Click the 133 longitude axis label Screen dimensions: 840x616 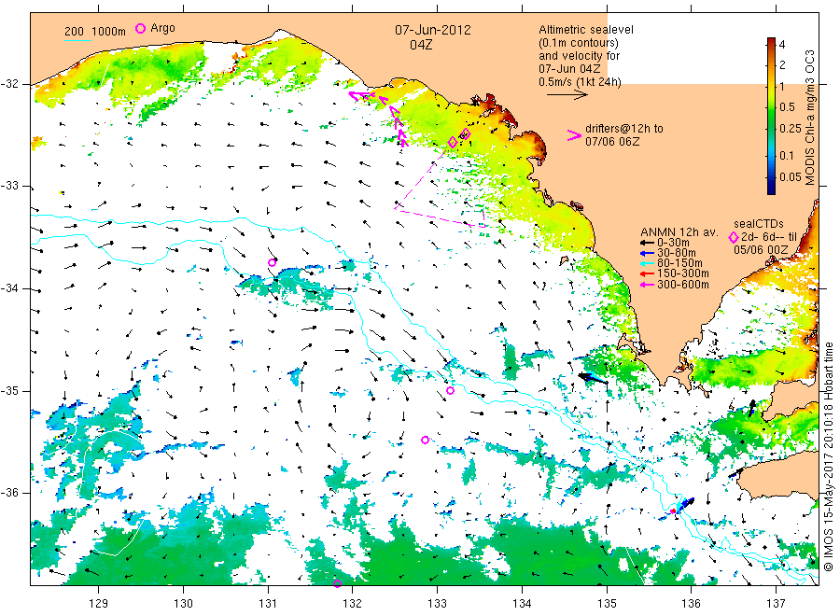(x=437, y=604)
